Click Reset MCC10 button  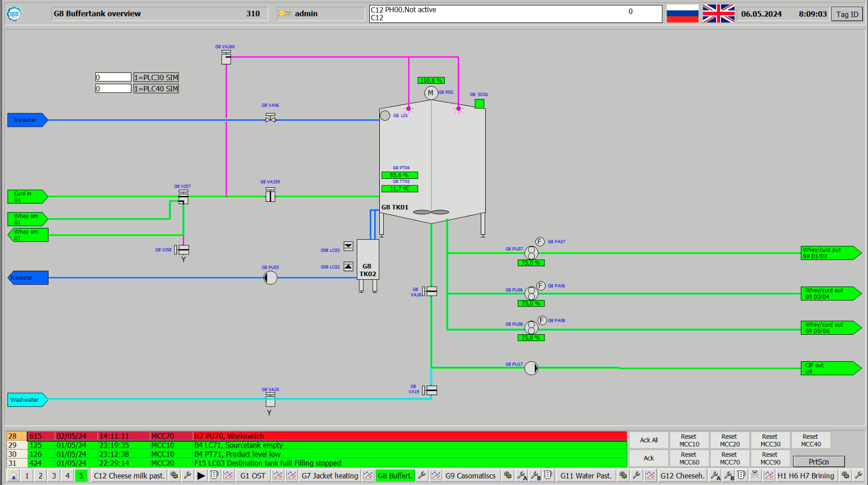click(x=689, y=440)
